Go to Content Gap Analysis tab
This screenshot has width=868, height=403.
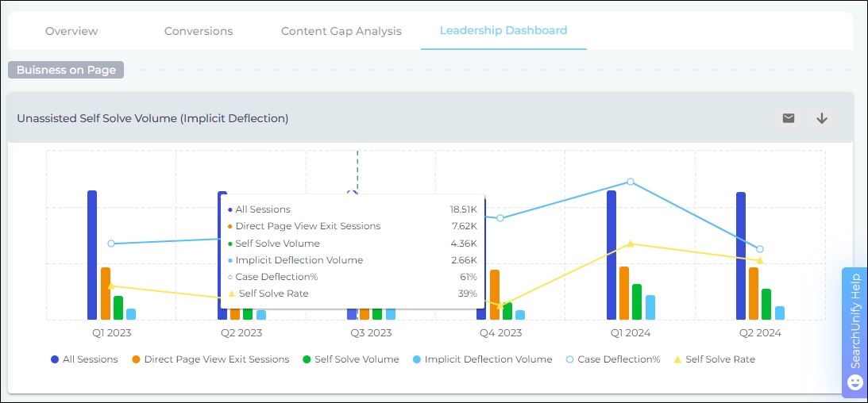point(341,31)
